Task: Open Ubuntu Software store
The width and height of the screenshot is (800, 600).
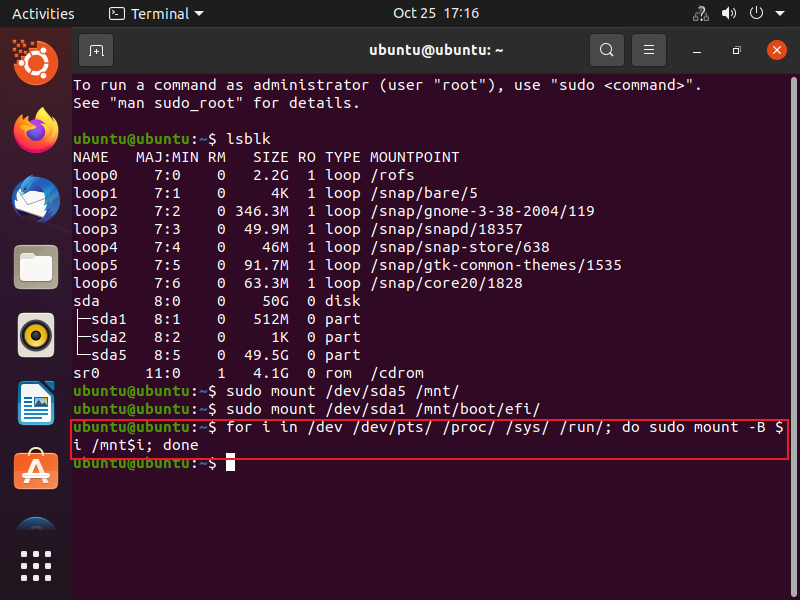Action: tap(36, 470)
